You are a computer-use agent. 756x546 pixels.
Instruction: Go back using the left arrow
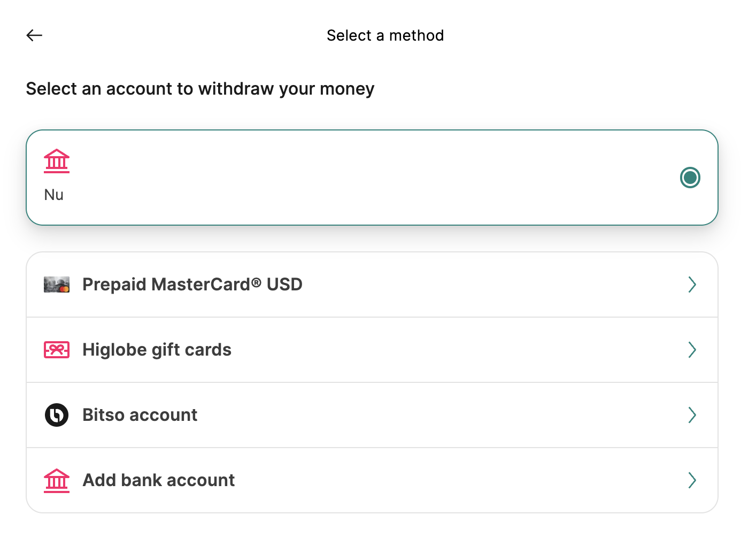34,35
